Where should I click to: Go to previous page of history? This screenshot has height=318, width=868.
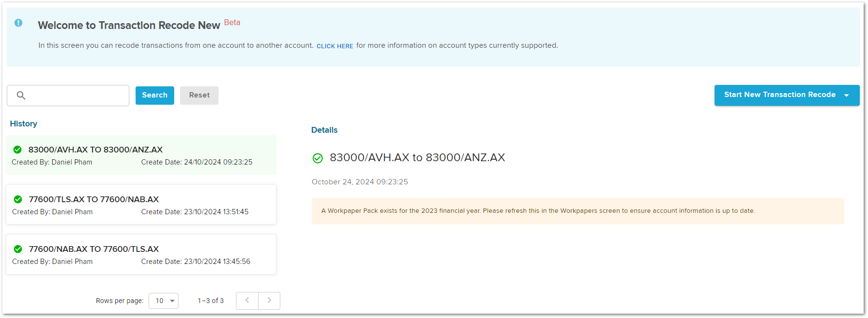pos(247,301)
